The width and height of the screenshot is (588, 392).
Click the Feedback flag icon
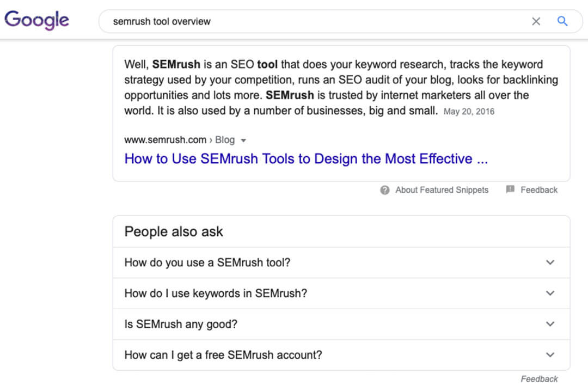point(510,189)
